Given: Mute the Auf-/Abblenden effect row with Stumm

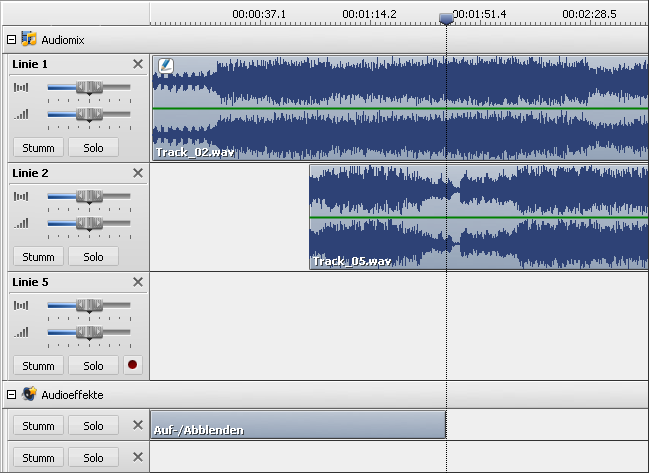Looking at the screenshot, I should 38,425.
